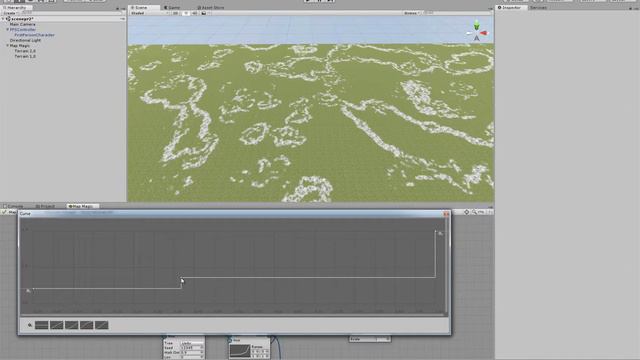
Task: Close the Curve editor window
Action: 446,213
